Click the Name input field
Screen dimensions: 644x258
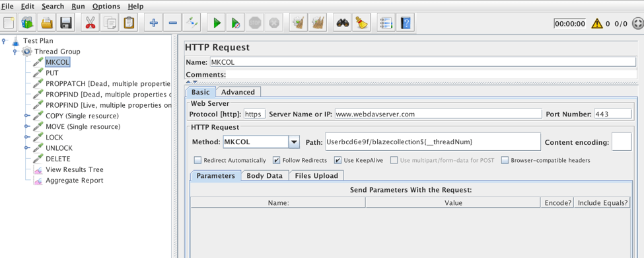(x=423, y=62)
